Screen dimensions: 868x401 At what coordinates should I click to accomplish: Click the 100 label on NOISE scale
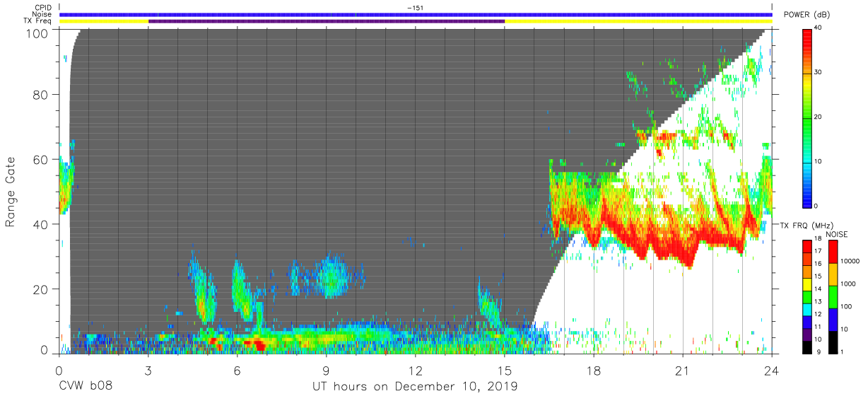click(x=847, y=306)
